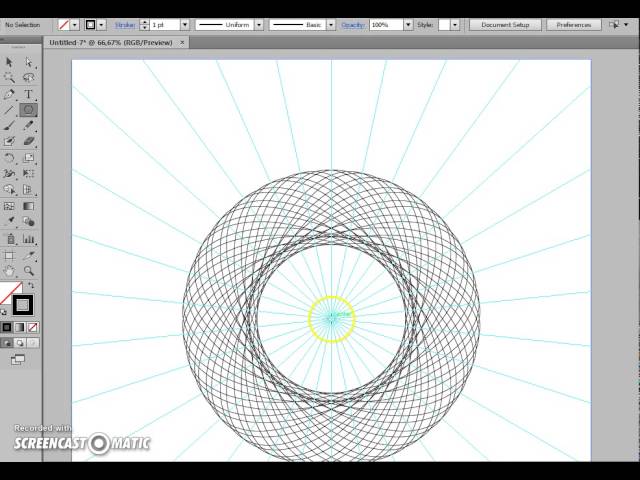Open the stroke color dropdown in control bar
Screen dimensions: 640x480
[101, 25]
